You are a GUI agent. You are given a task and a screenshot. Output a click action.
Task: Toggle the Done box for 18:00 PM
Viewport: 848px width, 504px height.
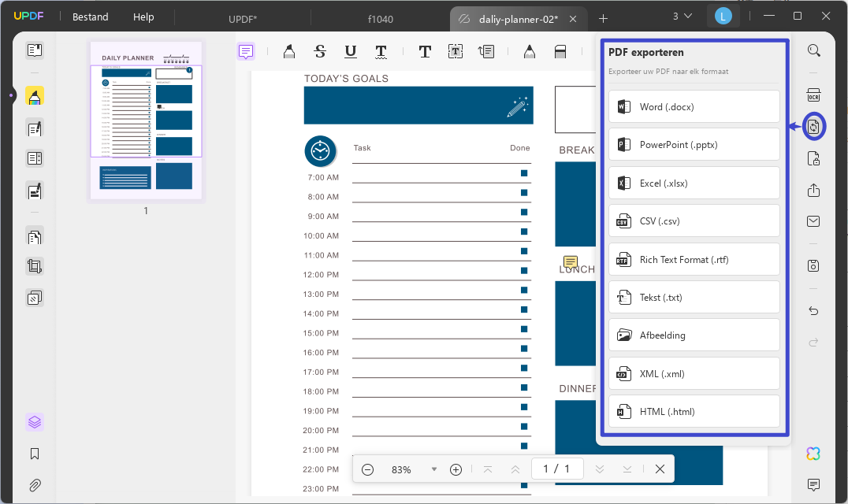click(x=524, y=387)
